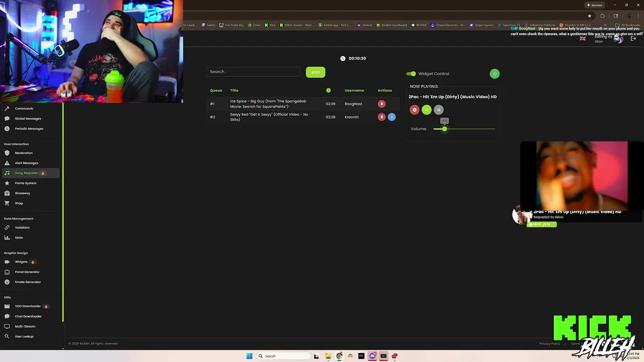The image size is (644, 362).
Task: Move Sexyy Red song up in queue
Action: coord(391,117)
